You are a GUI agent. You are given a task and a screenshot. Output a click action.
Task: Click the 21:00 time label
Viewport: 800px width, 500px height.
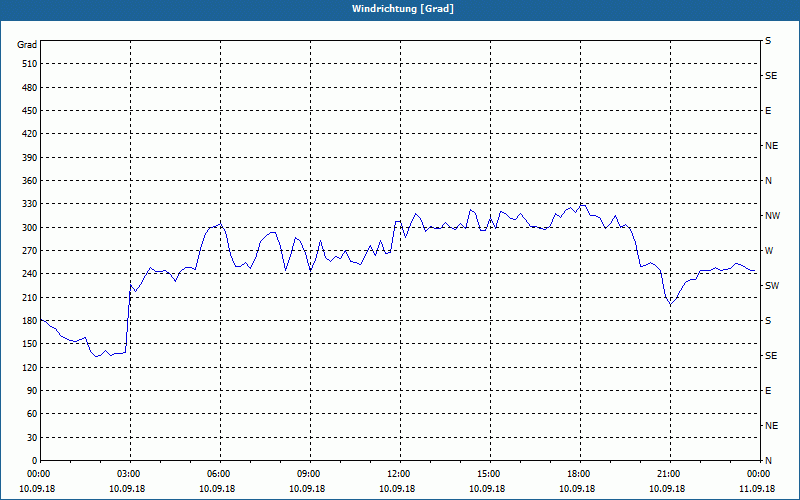click(x=670, y=474)
